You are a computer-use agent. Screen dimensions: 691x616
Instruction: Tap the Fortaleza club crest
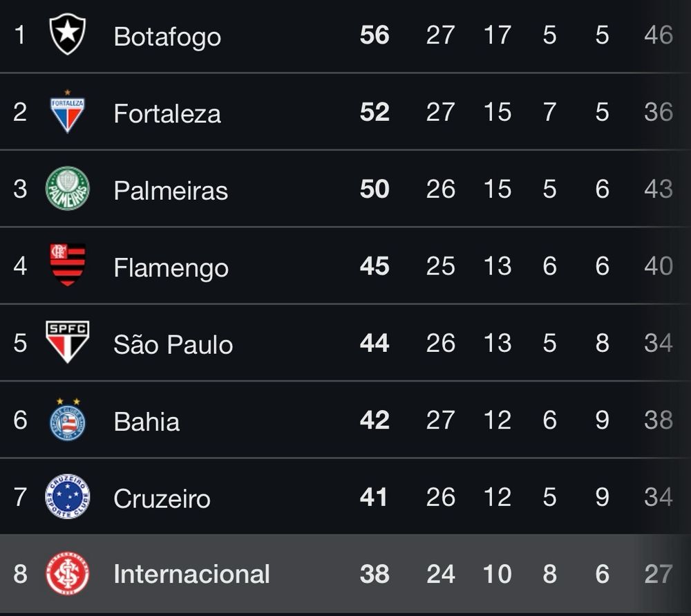(x=68, y=111)
